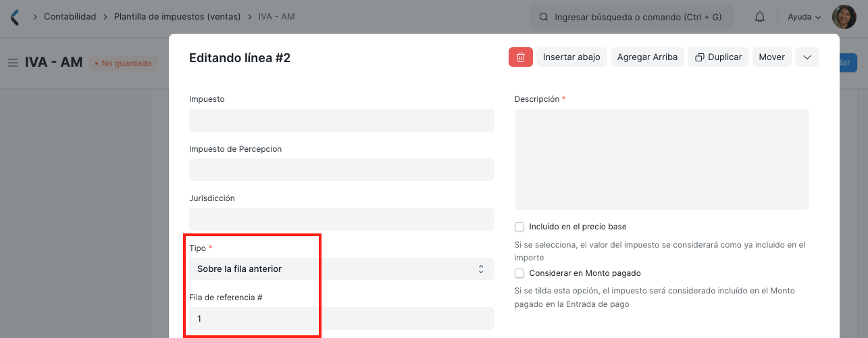Focus the Jurisdicción input field
The height and width of the screenshot is (338, 868).
coord(342,219)
